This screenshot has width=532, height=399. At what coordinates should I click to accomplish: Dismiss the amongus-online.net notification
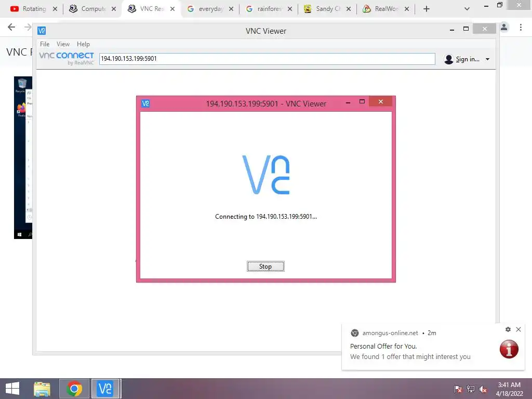tap(518, 329)
